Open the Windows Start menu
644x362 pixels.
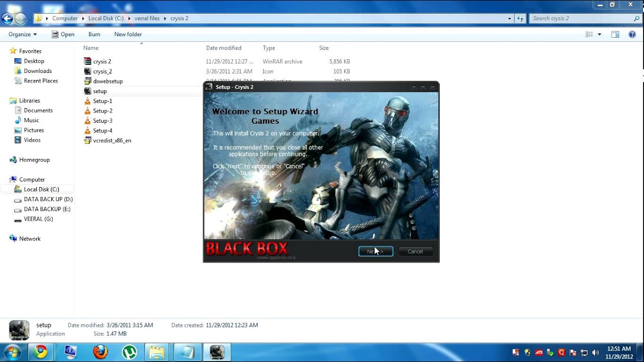pos(11,351)
